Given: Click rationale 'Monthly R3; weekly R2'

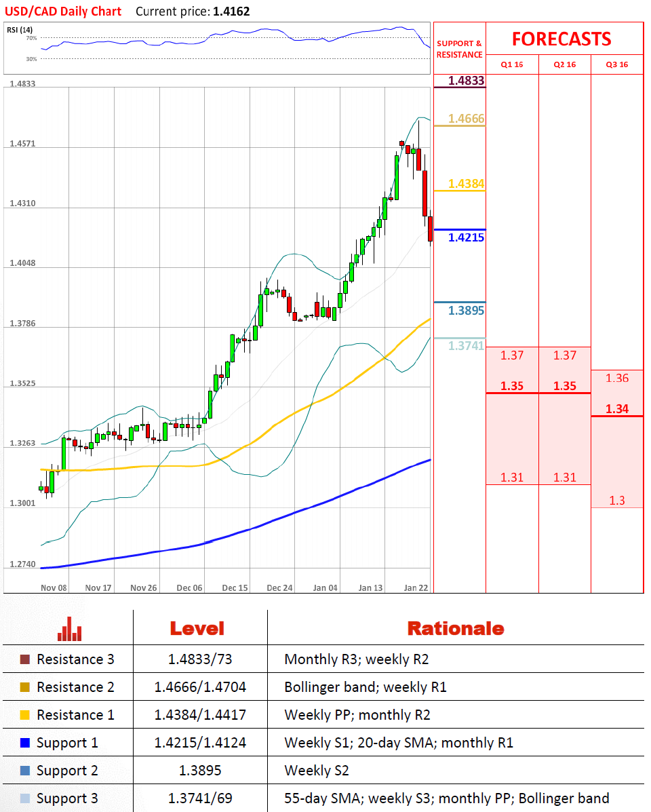Looking at the screenshot, I should point(357,660).
